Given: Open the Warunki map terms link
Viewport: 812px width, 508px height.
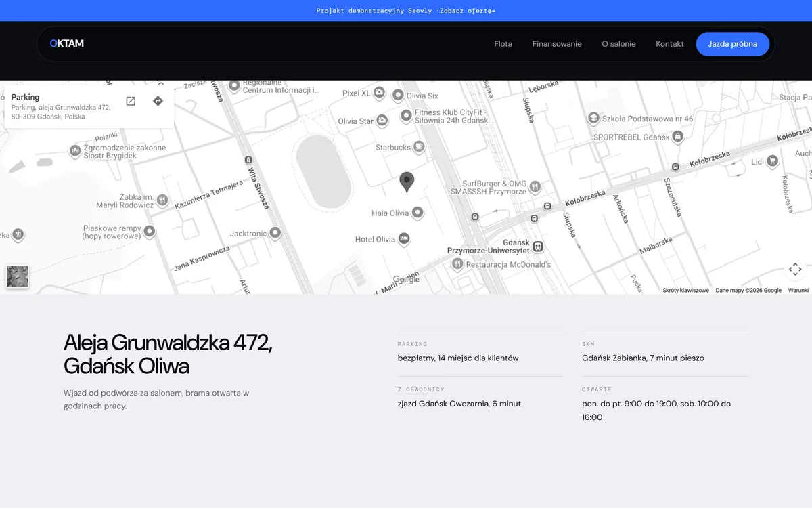Looking at the screenshot, I should pos(798,290).
